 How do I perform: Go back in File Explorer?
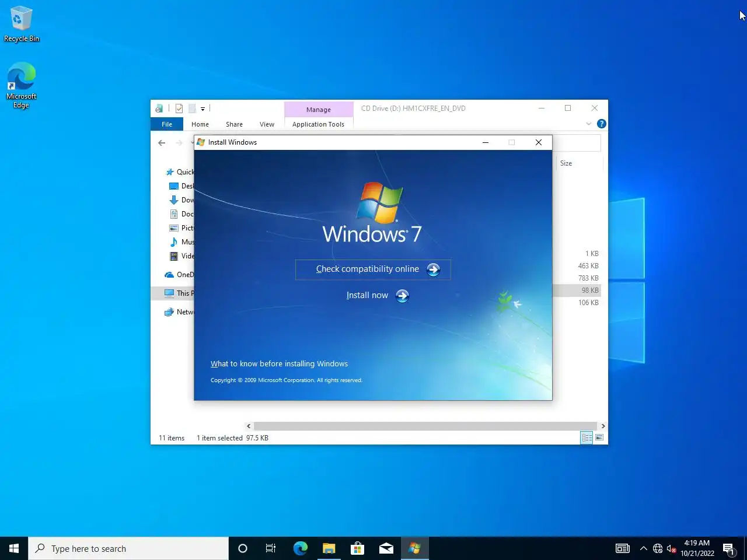click(x=162, y=143)
